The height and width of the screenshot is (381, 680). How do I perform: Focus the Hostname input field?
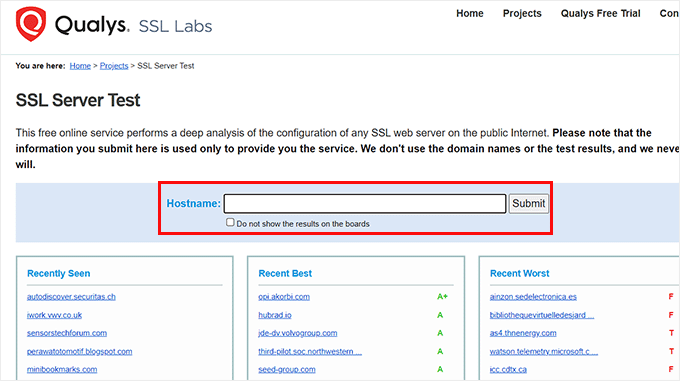365,204
